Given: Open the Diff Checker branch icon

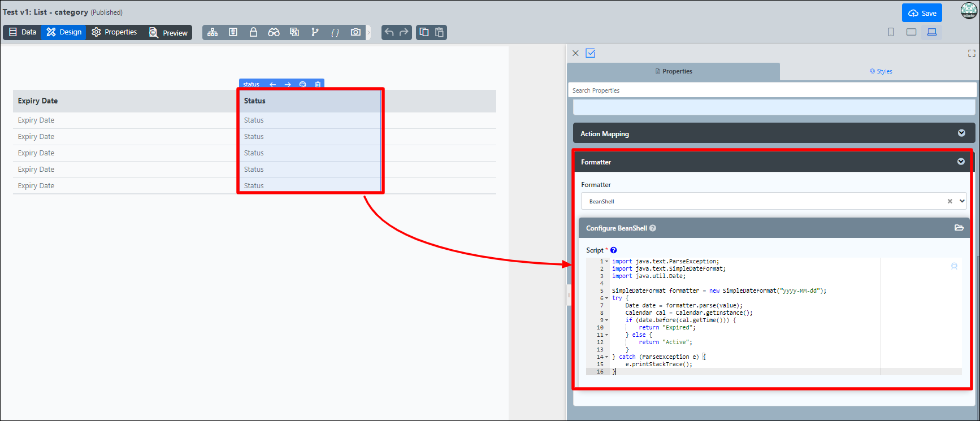Looking at the screenshot, I should pos(315,32).
